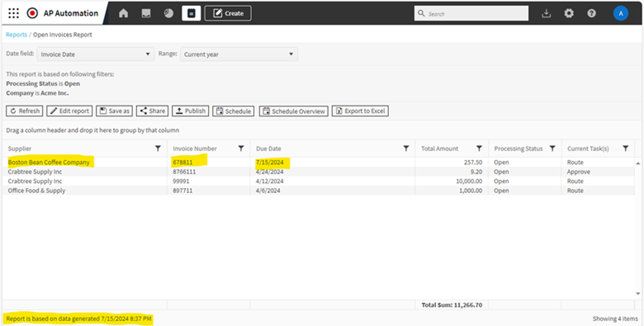Open the Schedule Overview button

point(293,111)
